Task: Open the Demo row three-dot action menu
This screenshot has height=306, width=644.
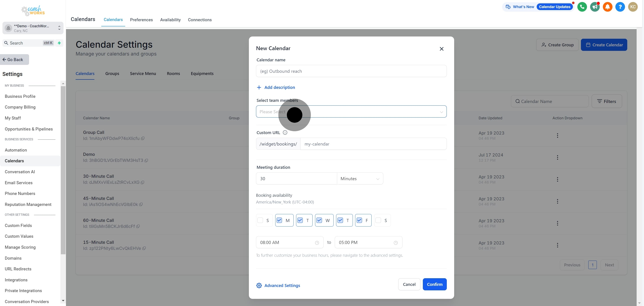Action: 557,157
